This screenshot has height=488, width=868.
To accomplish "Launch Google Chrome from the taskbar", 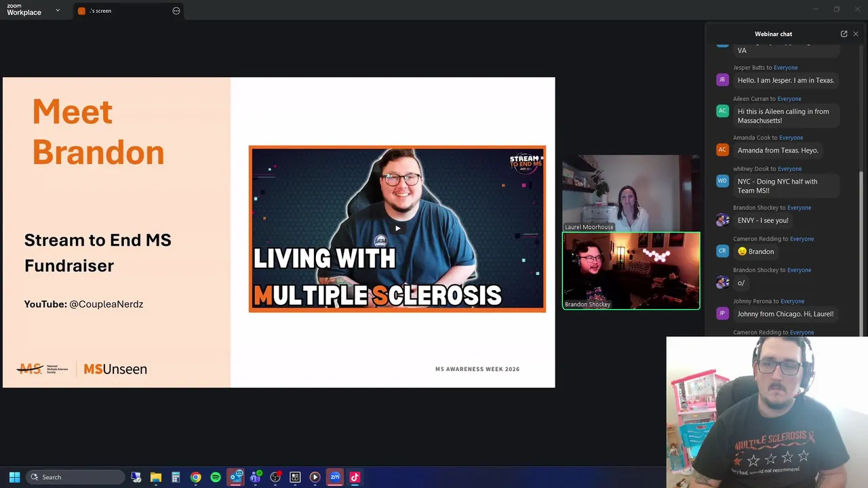I will coord(195,477).
